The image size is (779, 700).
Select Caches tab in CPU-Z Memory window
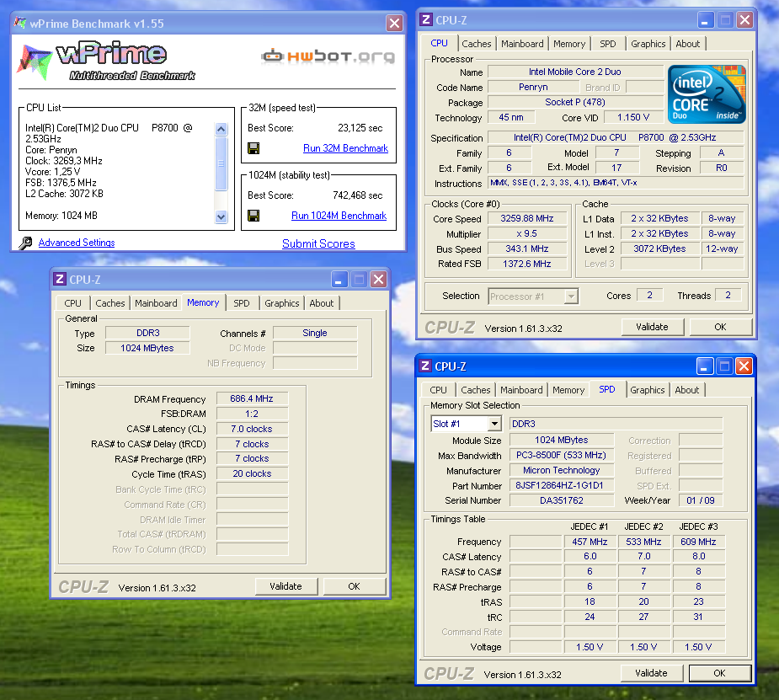(109, 303)
